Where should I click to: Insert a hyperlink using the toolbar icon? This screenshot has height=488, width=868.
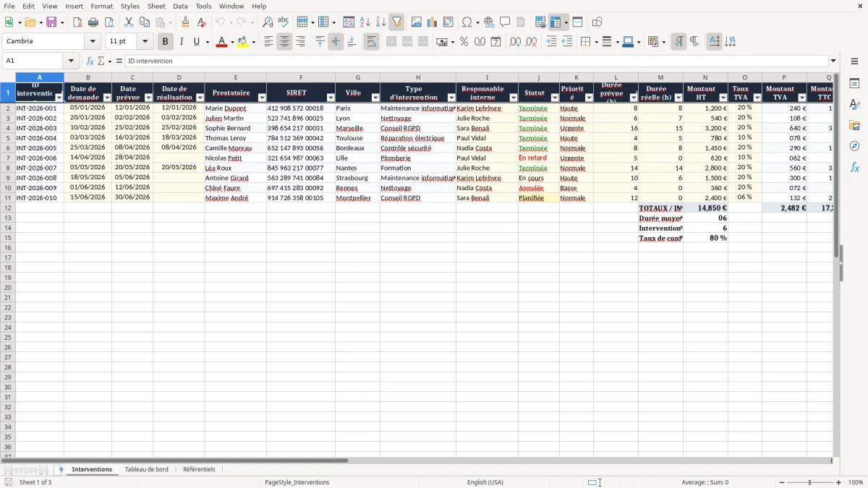click(489, 22)
